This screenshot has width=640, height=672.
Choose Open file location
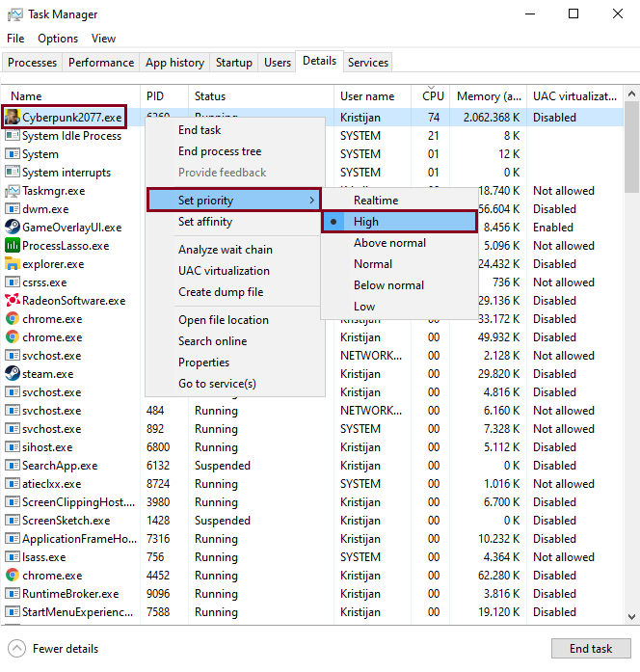point(235,320)
